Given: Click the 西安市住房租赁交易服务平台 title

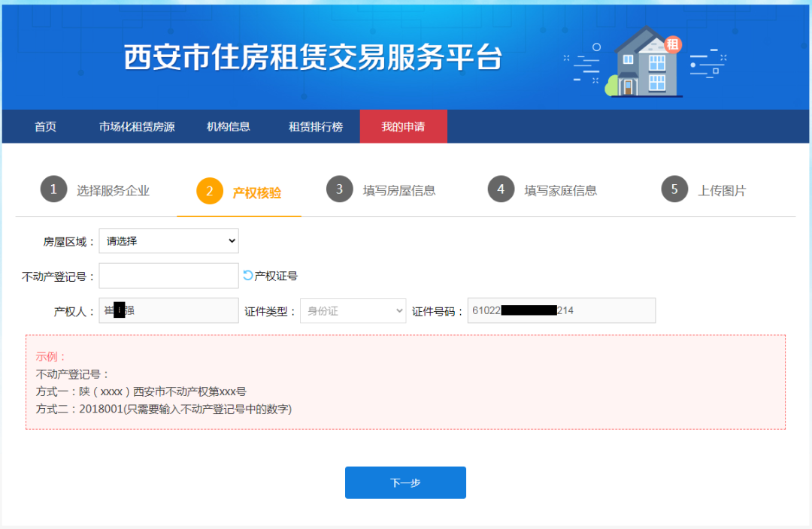Looking at the screenshot, I should (313, 58).
